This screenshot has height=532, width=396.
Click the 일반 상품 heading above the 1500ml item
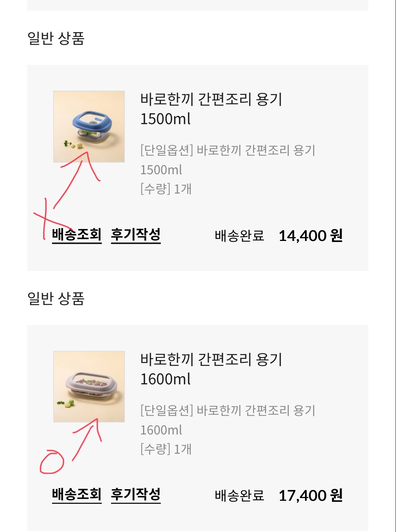[x=56, y=38]
